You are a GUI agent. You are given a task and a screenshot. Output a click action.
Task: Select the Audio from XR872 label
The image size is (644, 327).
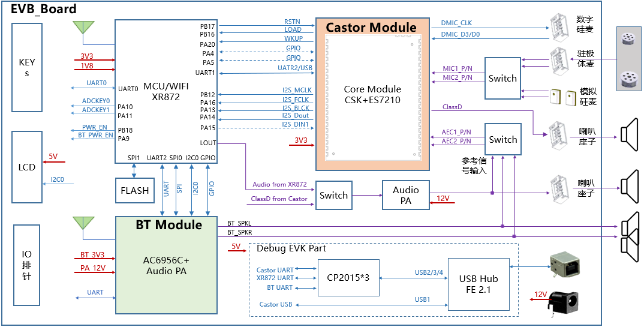[x=279, y=184]
